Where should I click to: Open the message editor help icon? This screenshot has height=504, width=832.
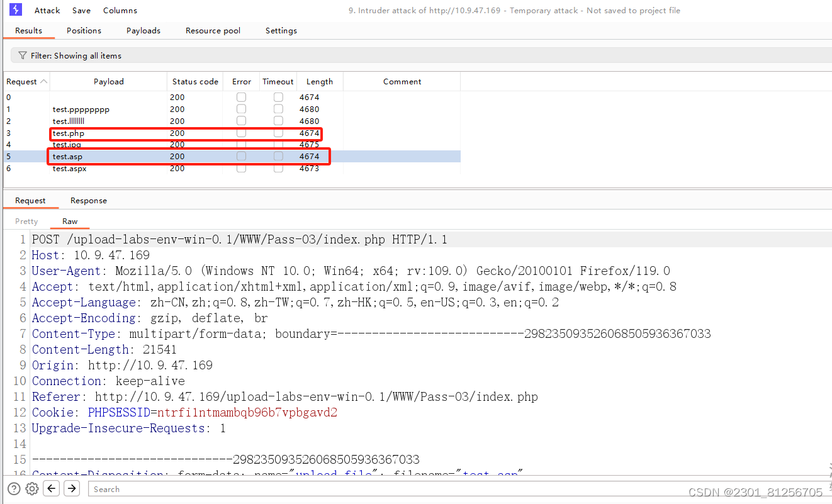pos(13,488)
